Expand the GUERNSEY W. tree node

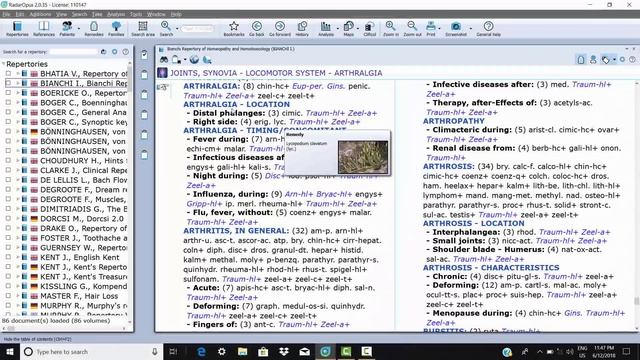point(18,248)
